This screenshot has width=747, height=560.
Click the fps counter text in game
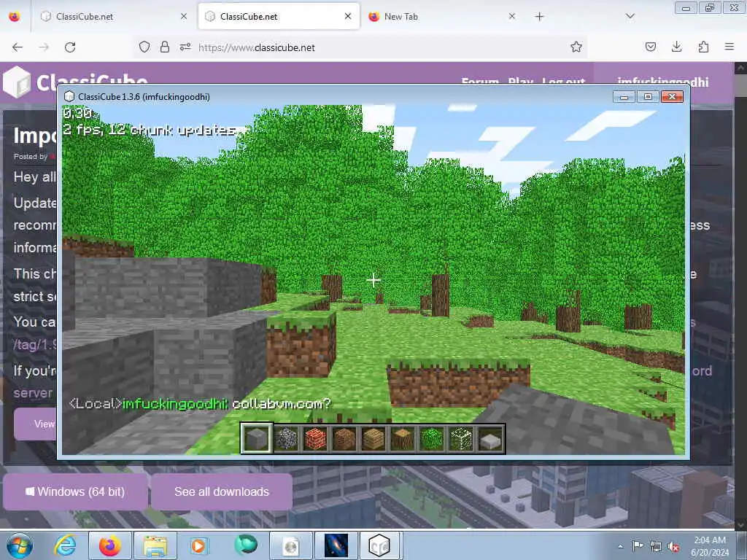click(149, 130)
